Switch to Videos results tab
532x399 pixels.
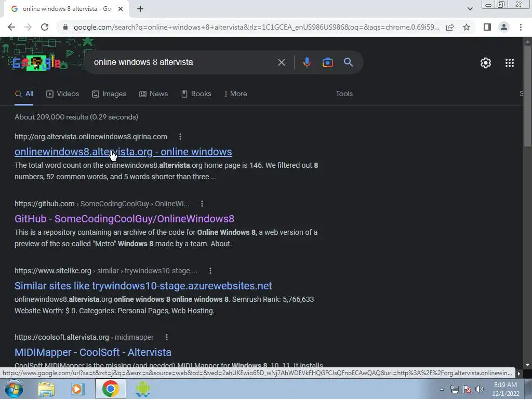click(x=63, y=94)
